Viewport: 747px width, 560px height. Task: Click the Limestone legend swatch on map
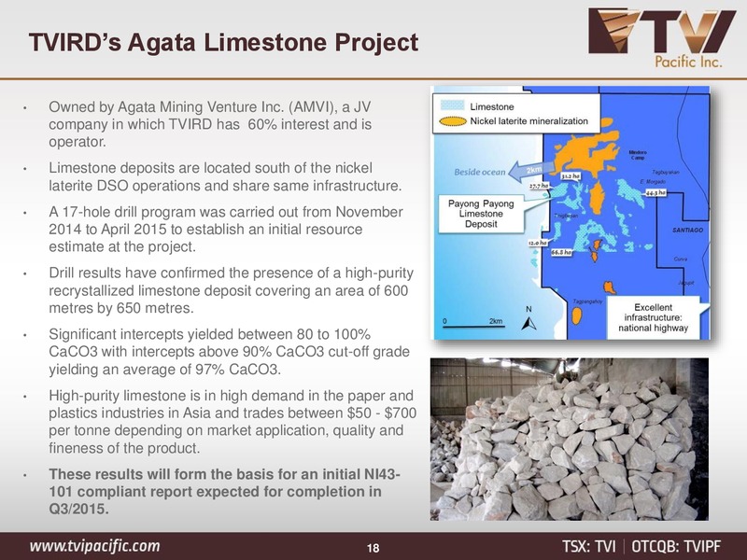(452, 105)
